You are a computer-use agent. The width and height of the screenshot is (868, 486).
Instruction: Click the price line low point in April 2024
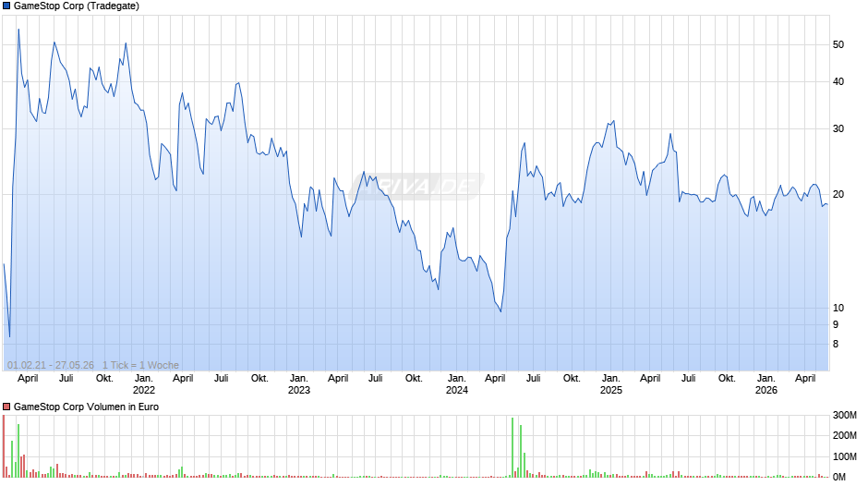coord(500,311)
